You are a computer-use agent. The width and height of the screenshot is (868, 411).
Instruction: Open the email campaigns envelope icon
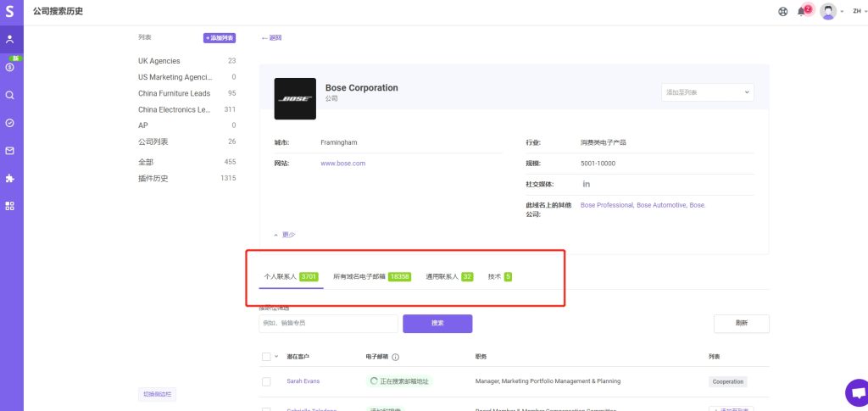[9, 151]
